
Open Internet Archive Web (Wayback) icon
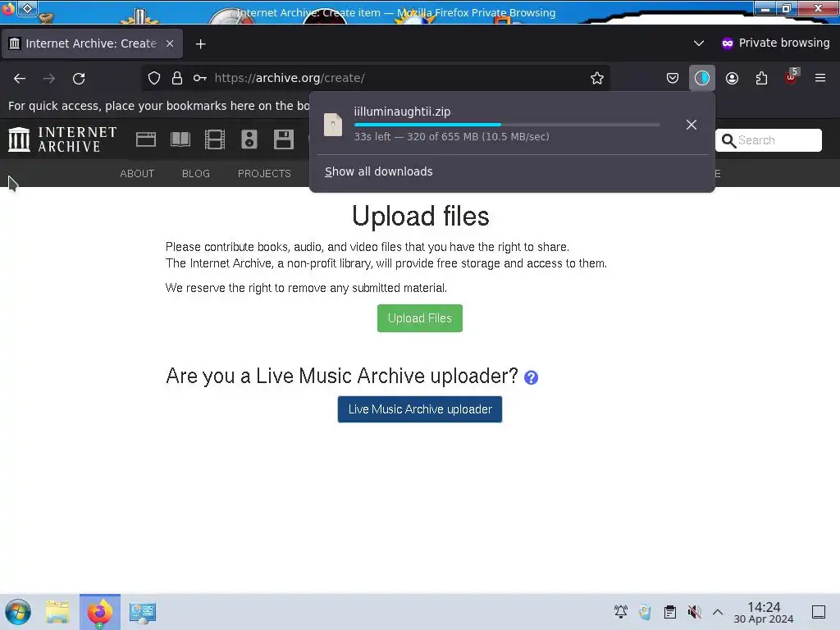pos(146,139)
